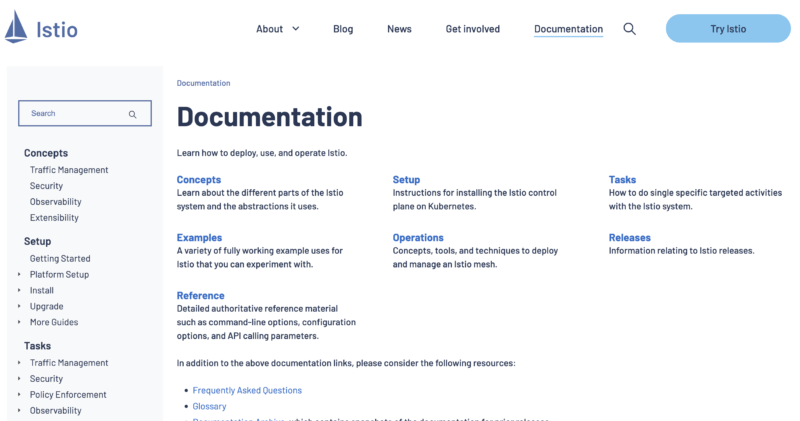Screen dimensions: 800x421
Task: Open sidebar Concepts section heading
Action: pos(46,153)
